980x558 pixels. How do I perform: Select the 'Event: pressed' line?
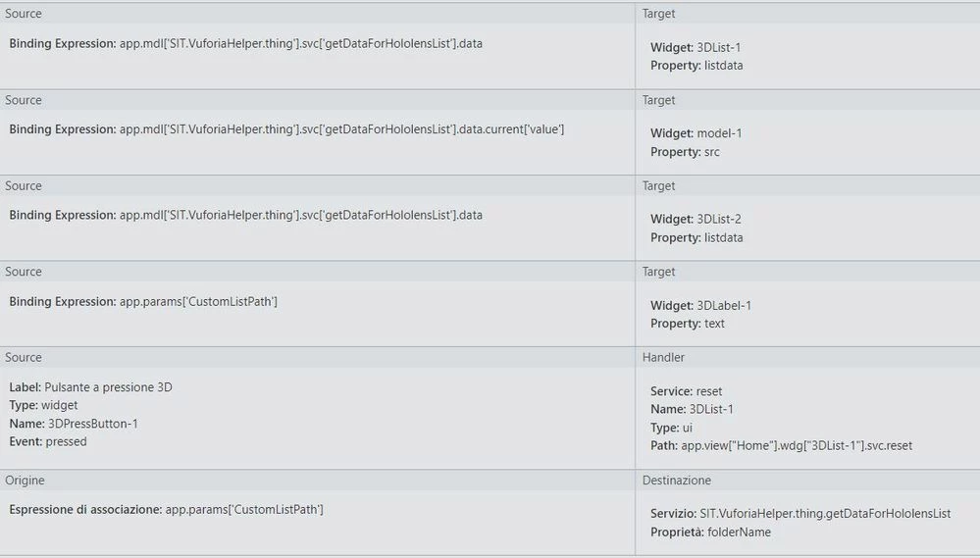pos(47,441)
